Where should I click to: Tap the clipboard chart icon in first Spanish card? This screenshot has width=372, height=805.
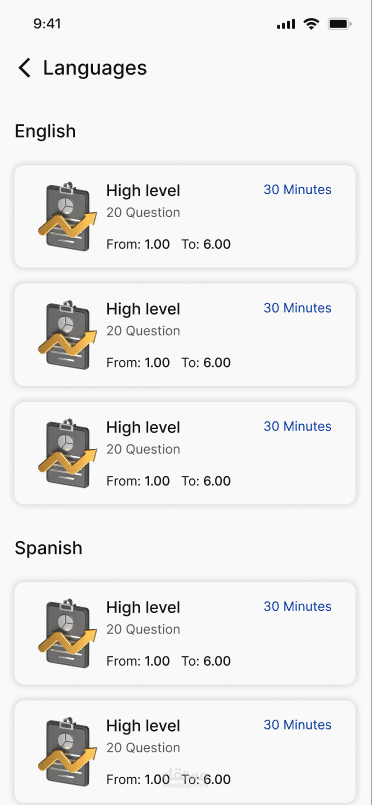(67, 633)
